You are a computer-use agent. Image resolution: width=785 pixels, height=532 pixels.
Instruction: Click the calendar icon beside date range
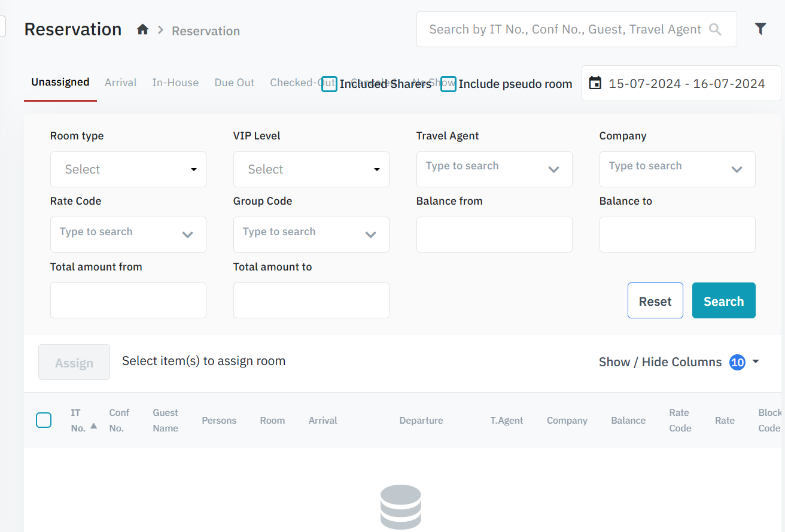(595, 83)
